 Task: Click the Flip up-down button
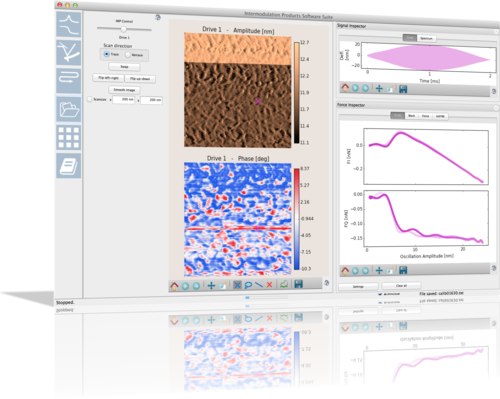tap(140, 79)
